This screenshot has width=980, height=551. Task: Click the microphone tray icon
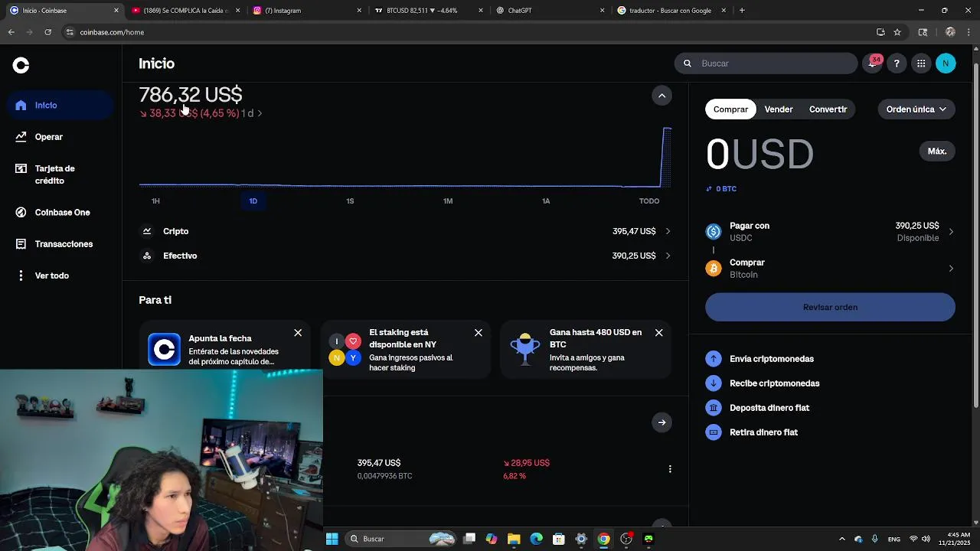(874, 539)
